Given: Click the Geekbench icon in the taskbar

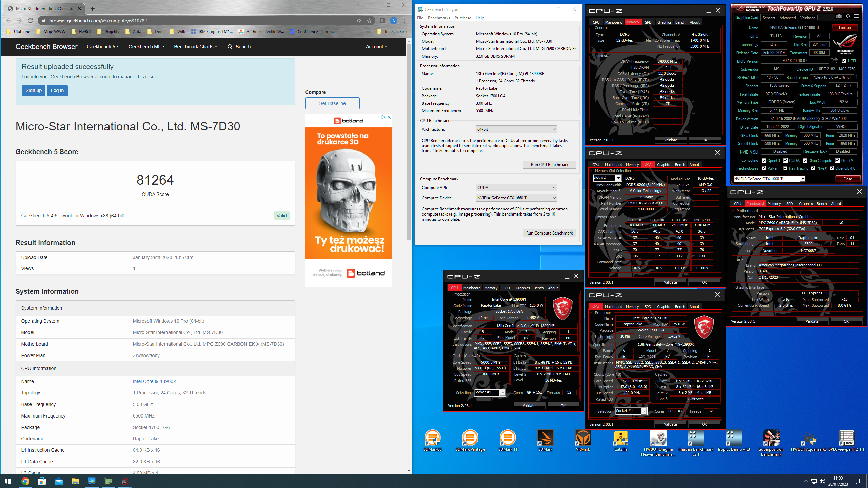Looking at the screenshot, I should [x=92, y=481].
